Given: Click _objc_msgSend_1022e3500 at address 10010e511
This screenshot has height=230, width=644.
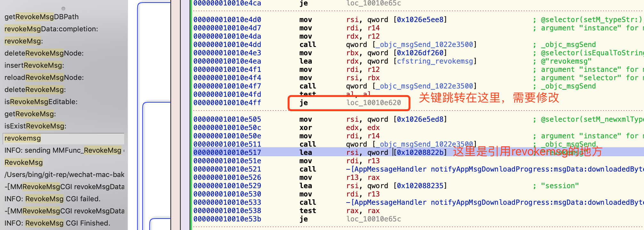Looking at the screenshot, I should point(424,144).
